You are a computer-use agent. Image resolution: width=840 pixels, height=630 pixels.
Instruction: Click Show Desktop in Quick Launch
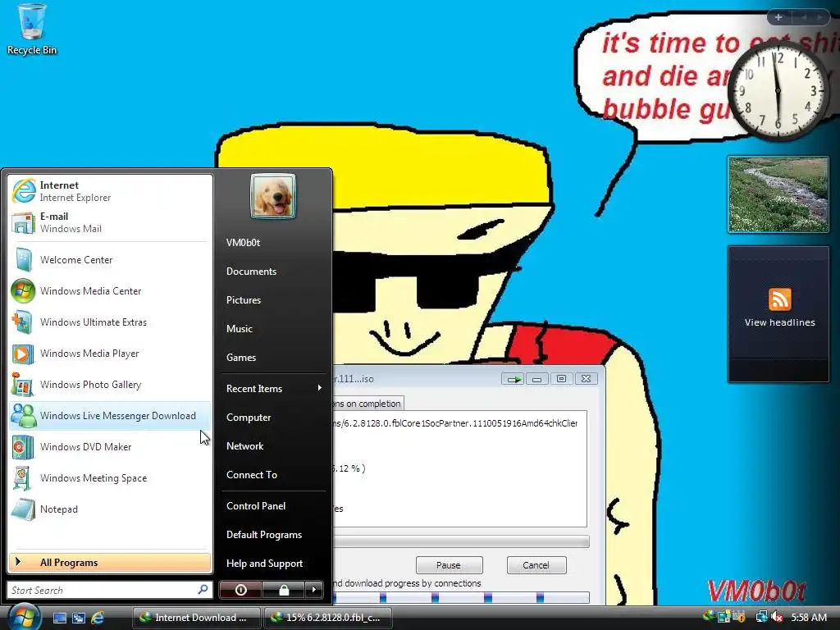pyautogui.click(x=59, y=618)
